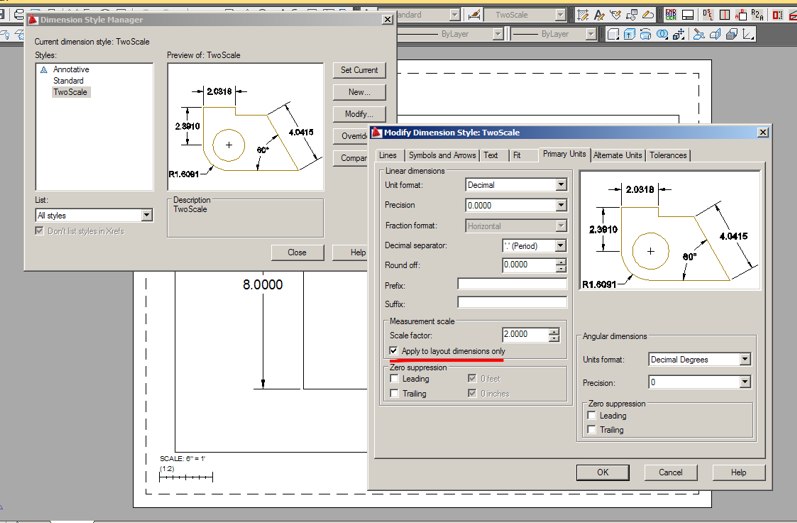Select TwoScale in the Styles list

pyautogui.click(x=70, y=92)
